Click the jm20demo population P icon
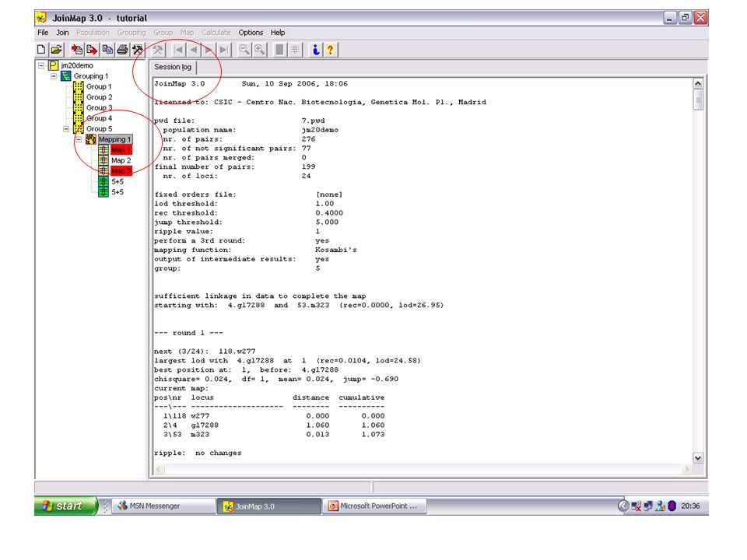The width and height of the screenshot is (747, 560). 54,65
